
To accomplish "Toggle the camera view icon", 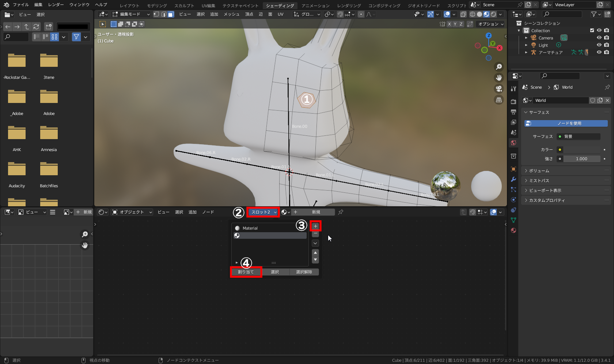I will coord(499,89).
